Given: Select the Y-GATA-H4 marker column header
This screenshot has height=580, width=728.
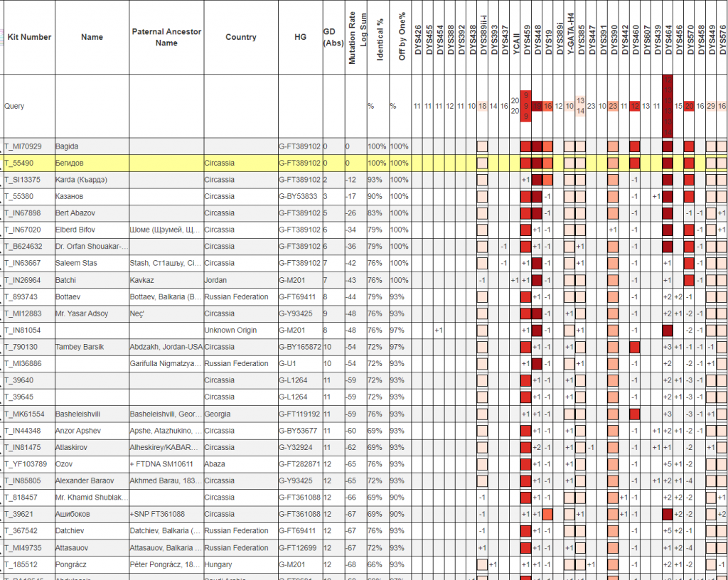Looking at the screenshot, I should [569, 36].
